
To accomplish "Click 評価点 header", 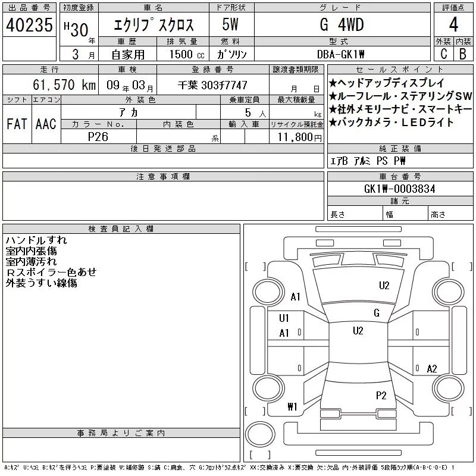I will pyautogui.click(x=453, y=8).
